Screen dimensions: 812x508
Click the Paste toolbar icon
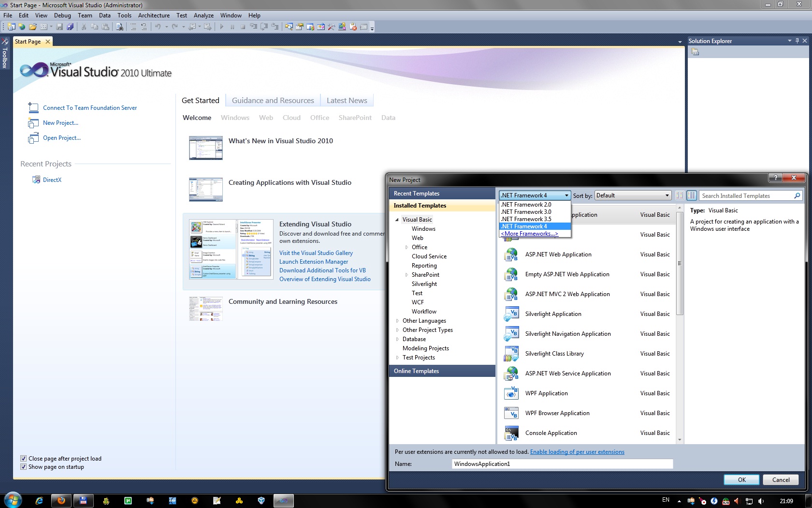[x=105, y=27]
